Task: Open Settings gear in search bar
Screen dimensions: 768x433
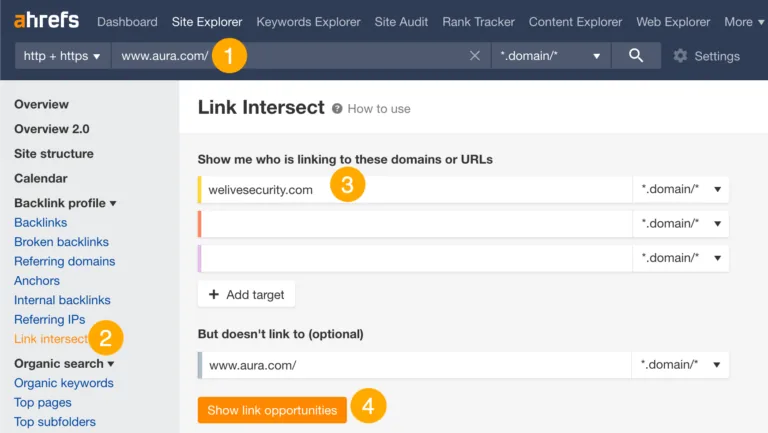Action: coord(680,56)
